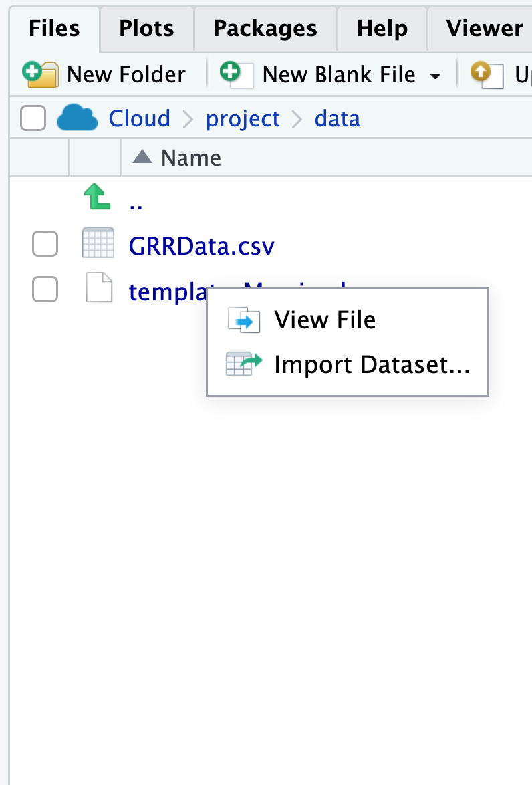Open the GRRData.csv file link
The image size is (532, 785).
point(201,247)
